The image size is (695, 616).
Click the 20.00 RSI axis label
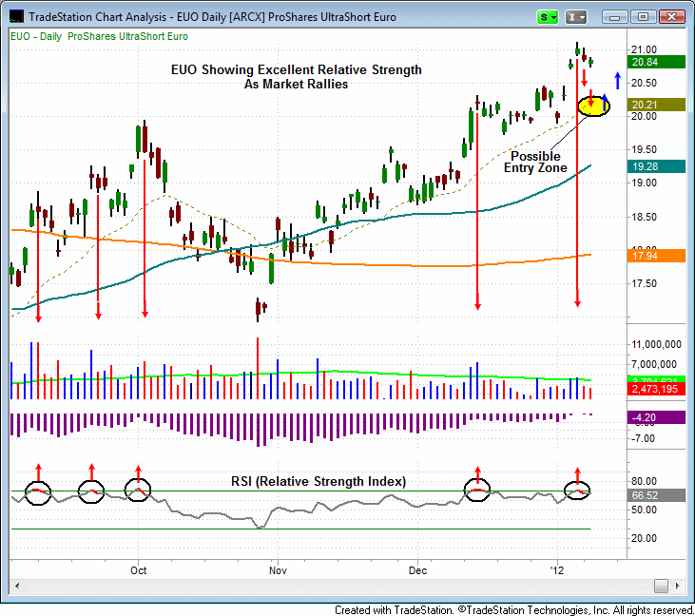(644, 538)
